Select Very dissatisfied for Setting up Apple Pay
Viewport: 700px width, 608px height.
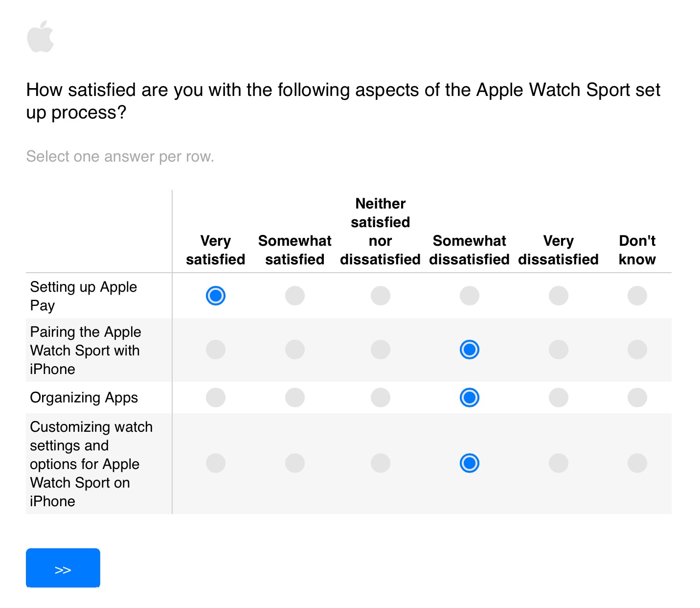coord(559,296)
